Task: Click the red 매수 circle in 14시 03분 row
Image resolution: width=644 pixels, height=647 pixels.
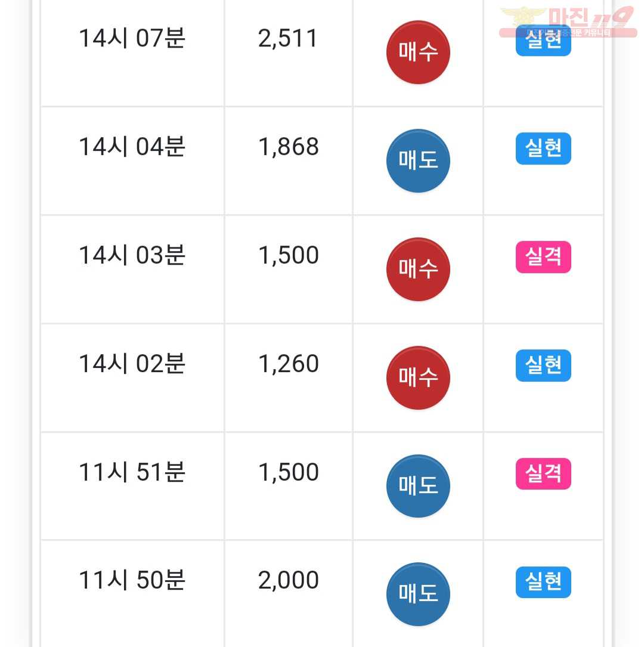Action: click(x=418, y=269)
